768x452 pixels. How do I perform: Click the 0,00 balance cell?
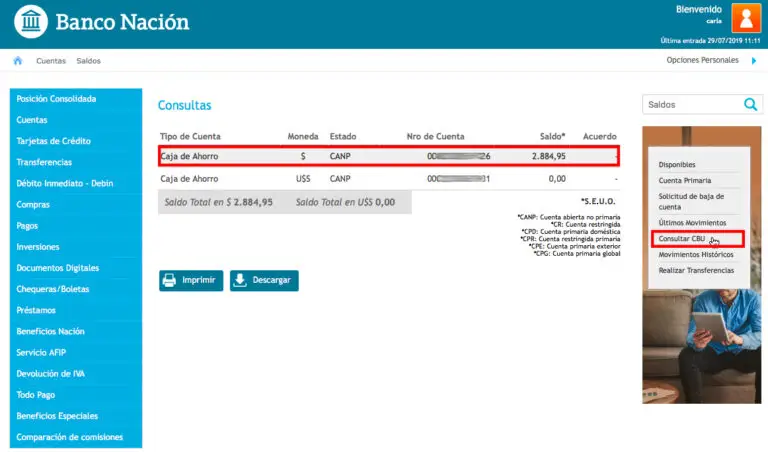(557, 179)
